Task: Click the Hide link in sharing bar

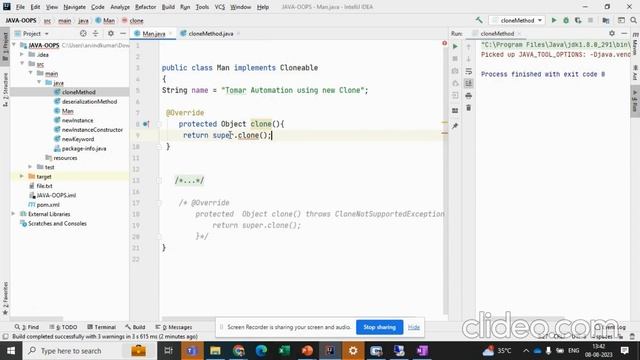Action: [x=413, y=327]
